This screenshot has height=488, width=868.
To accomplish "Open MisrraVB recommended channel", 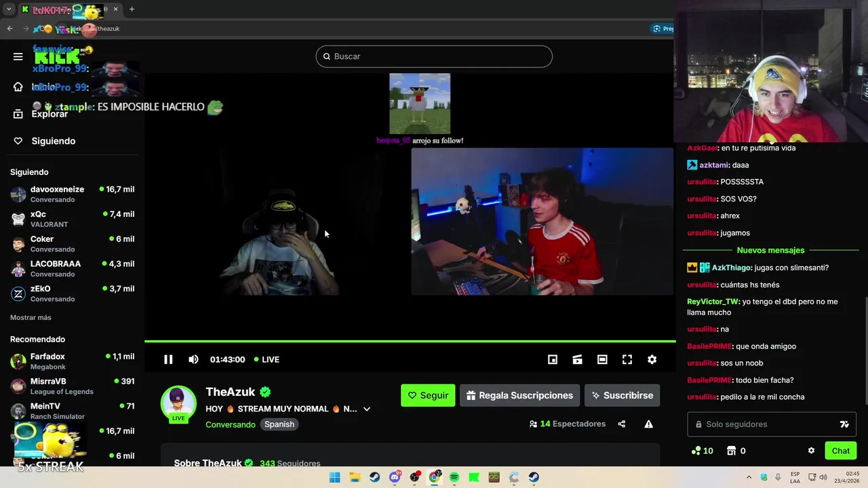I will coord(72,386).
